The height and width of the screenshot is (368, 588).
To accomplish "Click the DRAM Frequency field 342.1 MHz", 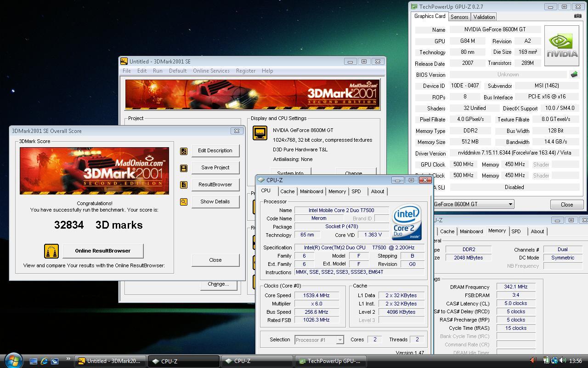I will tap(515, 287).
